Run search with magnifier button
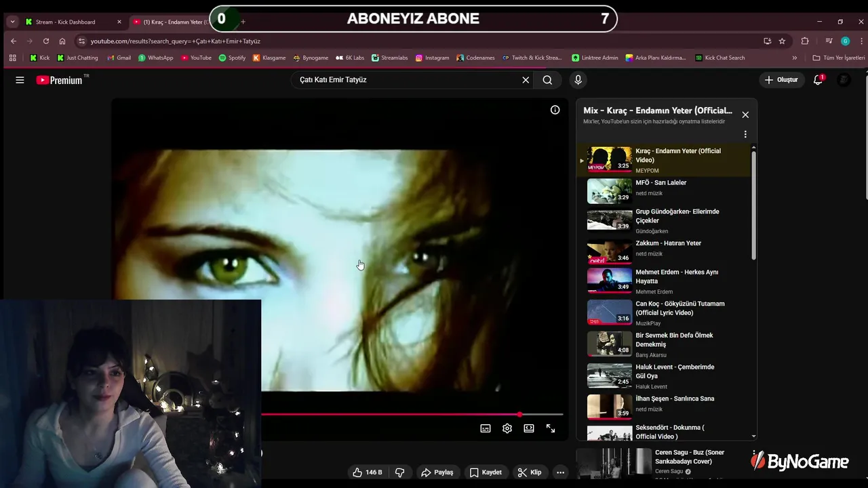The height and width of the screenshot is (488, 868). [547, 80]
